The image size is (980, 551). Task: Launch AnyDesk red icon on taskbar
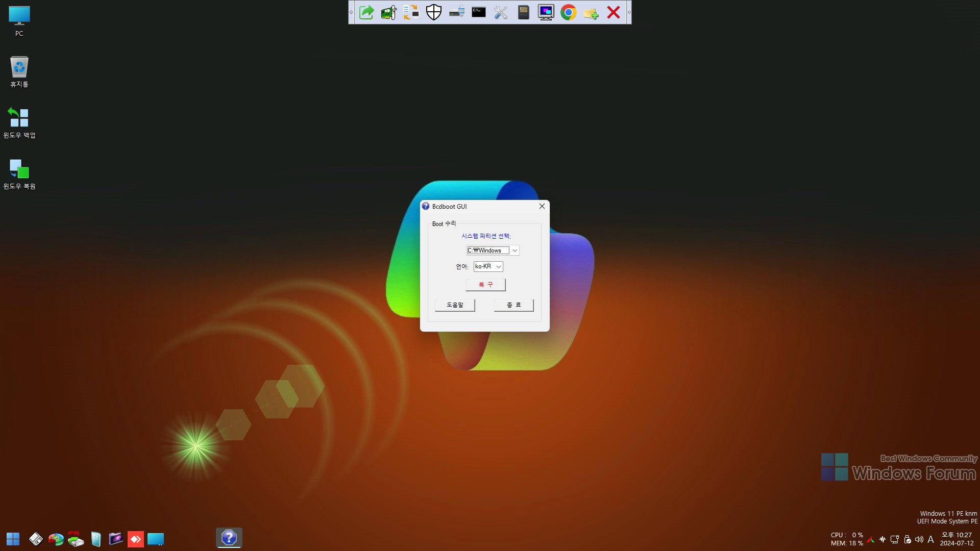pyautogui.click(x=136, y=539)
